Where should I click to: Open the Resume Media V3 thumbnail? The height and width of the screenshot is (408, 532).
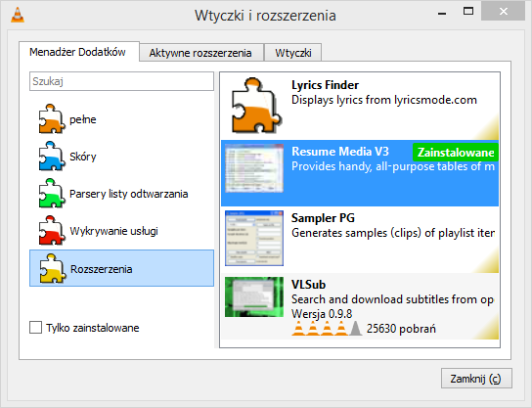[x=254, y=168]
